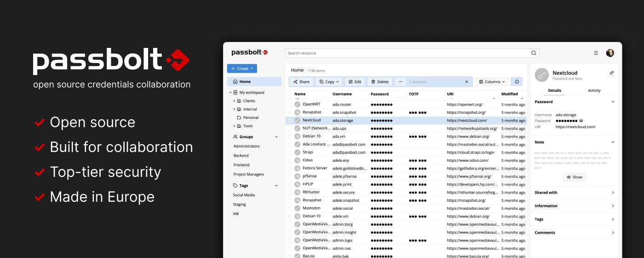Collapse the My workspace tree
The image size is (644, 258).
click(230, 93)
